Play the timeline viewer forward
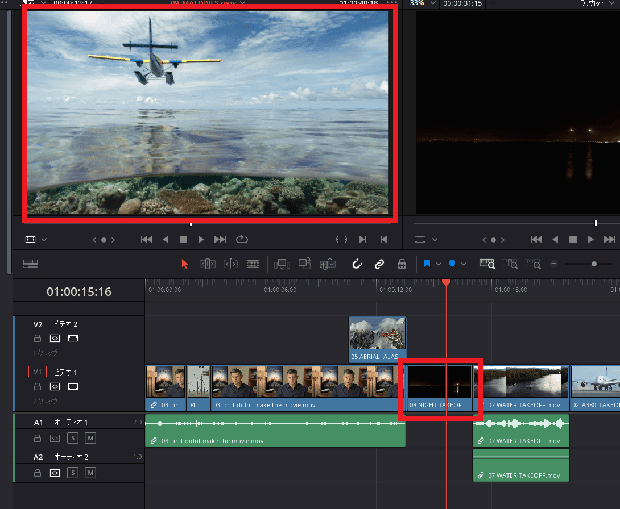 point(590,239)
